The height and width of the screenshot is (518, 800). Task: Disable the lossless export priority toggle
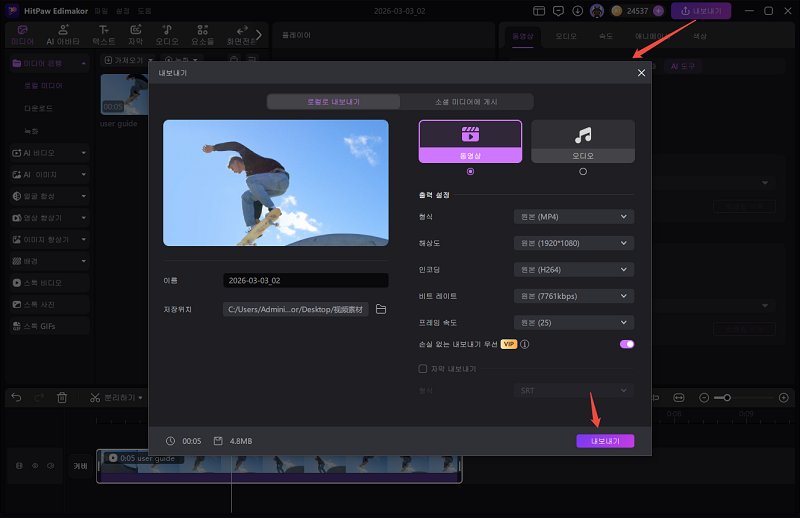coord(627,344)
